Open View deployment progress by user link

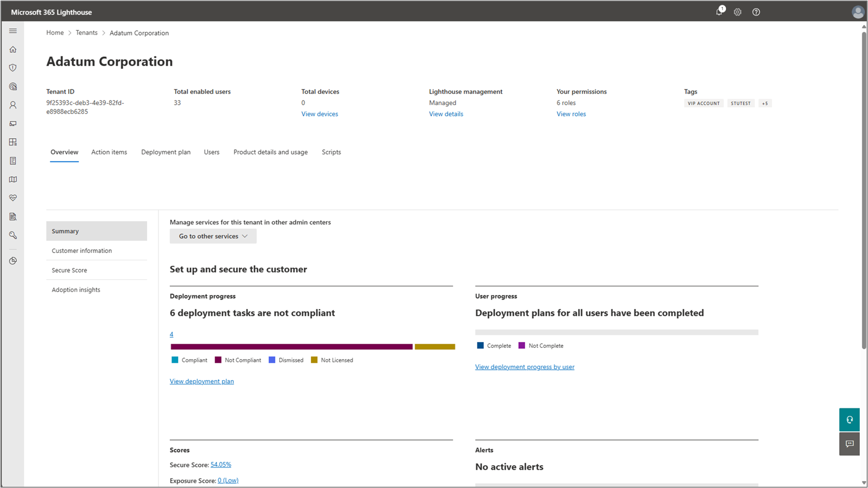tap(524, 367)
